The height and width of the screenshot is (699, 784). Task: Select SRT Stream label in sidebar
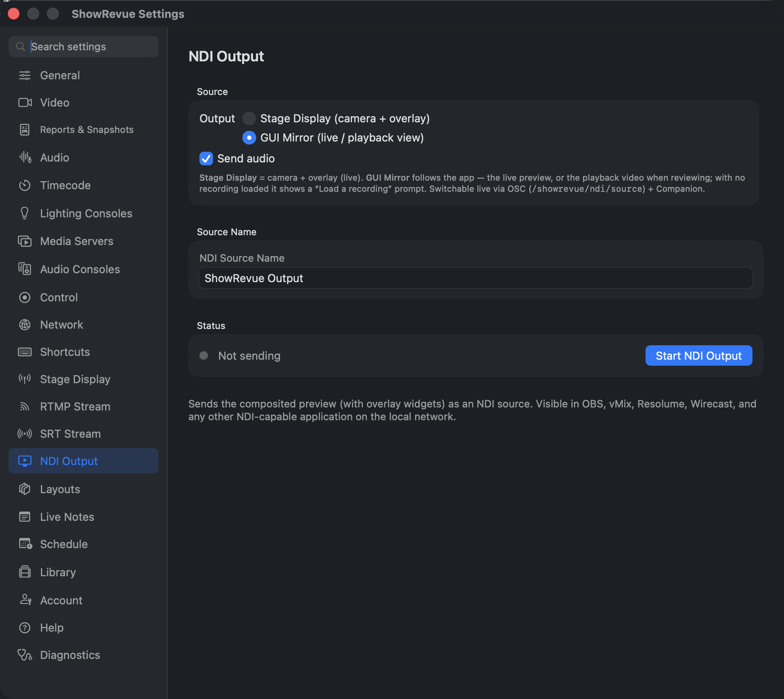[71, 434]
